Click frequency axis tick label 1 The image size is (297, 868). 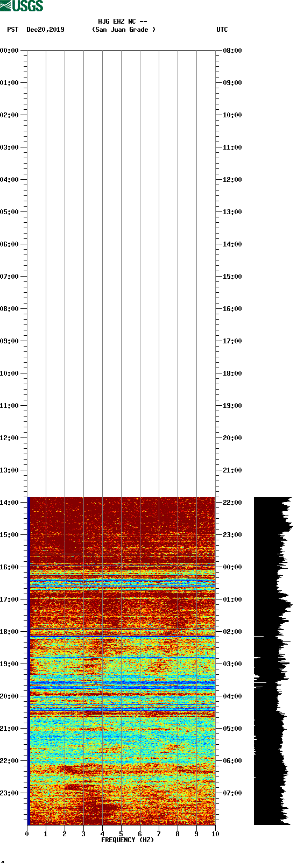[46, 834]
